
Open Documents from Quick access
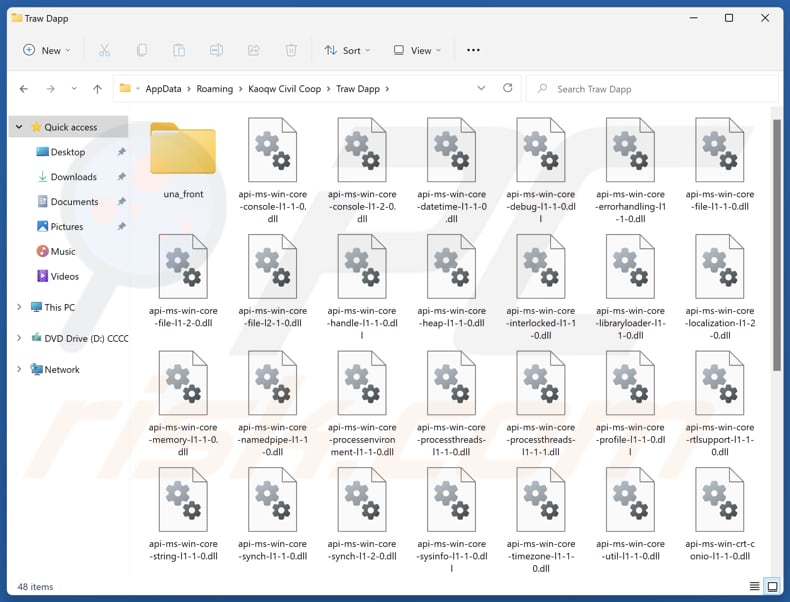[74, 202]
